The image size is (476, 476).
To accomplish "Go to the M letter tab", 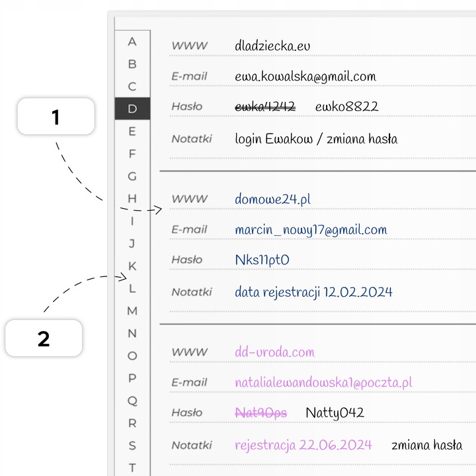I will pos(132,311).
